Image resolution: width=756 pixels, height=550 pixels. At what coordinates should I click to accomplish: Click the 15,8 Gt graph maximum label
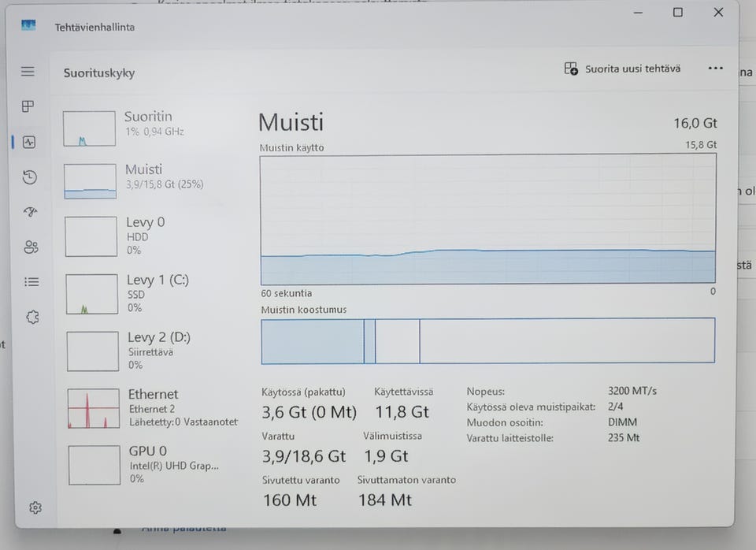coord(701,145)
